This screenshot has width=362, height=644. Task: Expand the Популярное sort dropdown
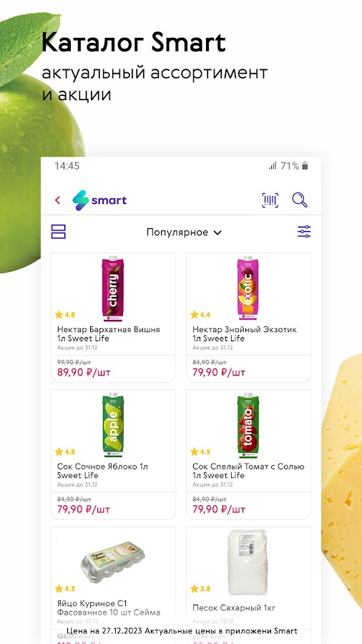click(x=184, y=233)
